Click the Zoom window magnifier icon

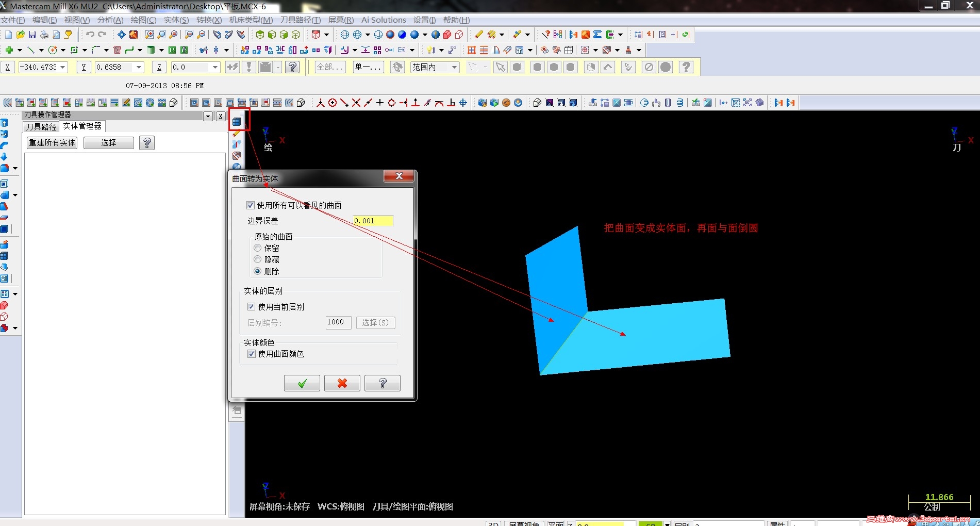click(149, 35)
